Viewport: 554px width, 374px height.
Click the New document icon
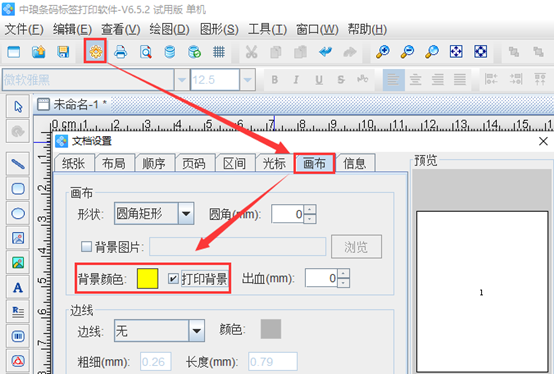point(14,52)
